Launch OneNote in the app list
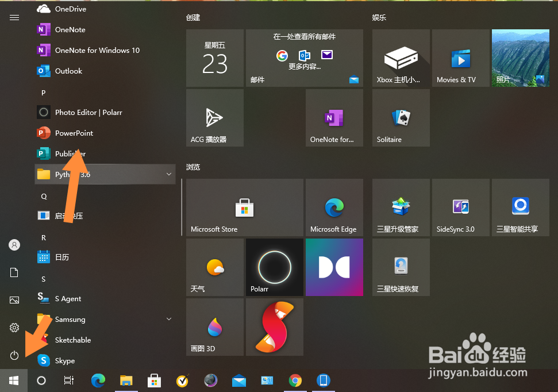The height and width of the screenshot is (392, 558). point(105,29)
